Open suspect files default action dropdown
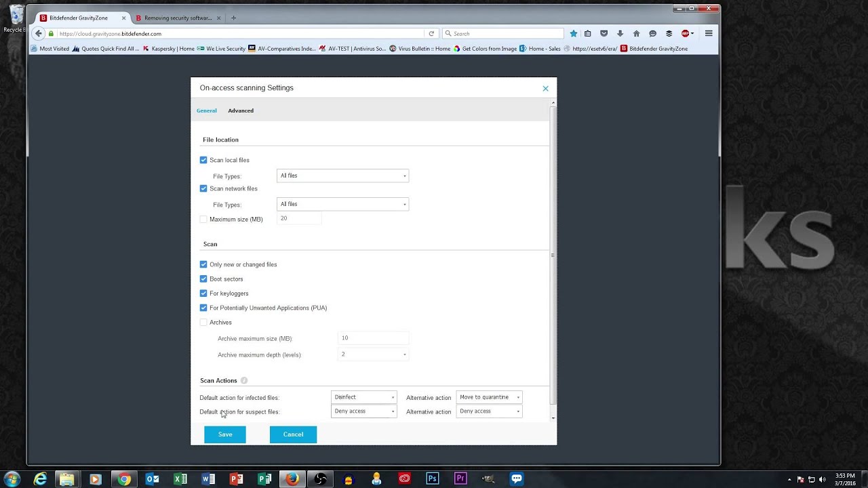This screenshot has height=488, width=868. pos(364,411)
